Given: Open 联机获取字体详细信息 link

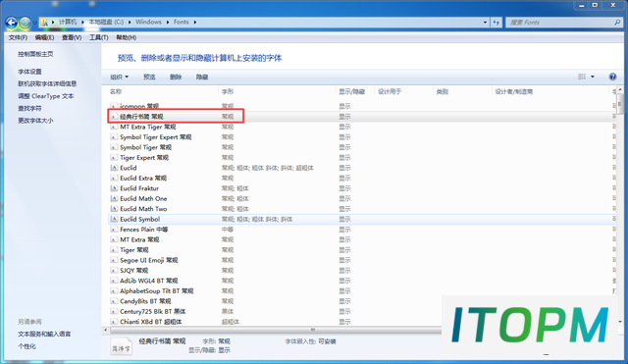Looking at the screenshot, I should [x=47, y=83].
